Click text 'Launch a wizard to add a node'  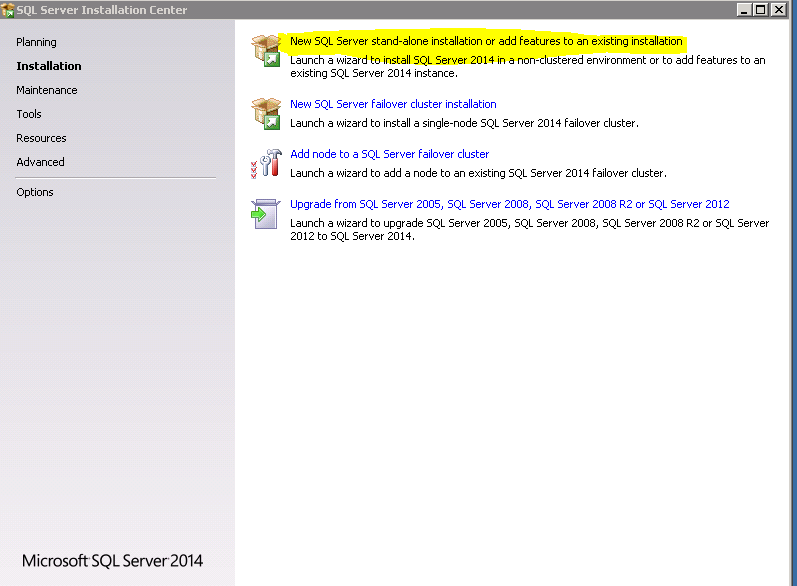(x=478, y=173)
